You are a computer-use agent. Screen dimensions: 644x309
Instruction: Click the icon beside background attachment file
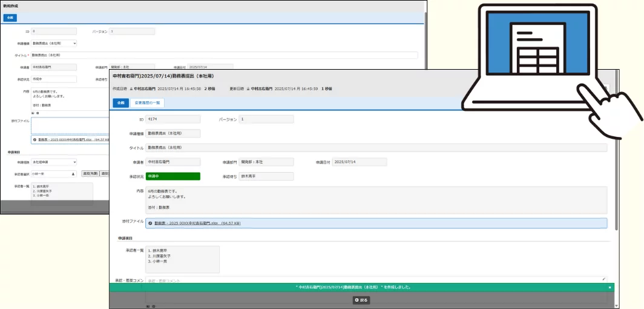(x=34, y=139)
